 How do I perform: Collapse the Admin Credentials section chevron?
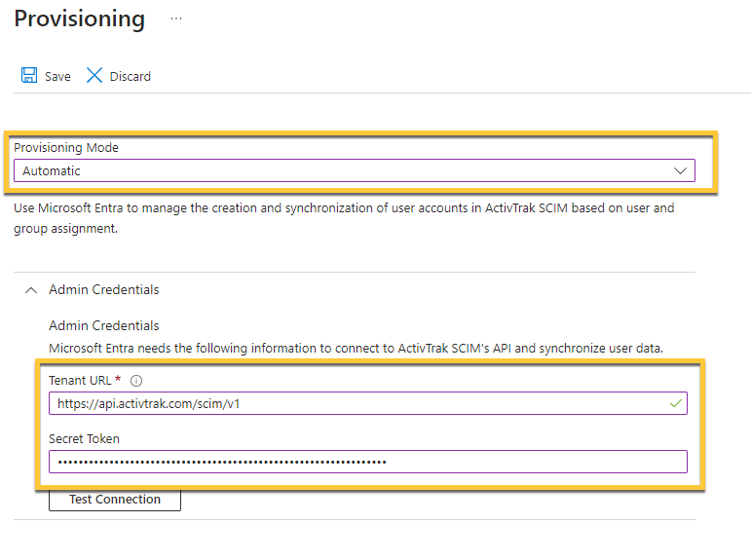[31, 290]
